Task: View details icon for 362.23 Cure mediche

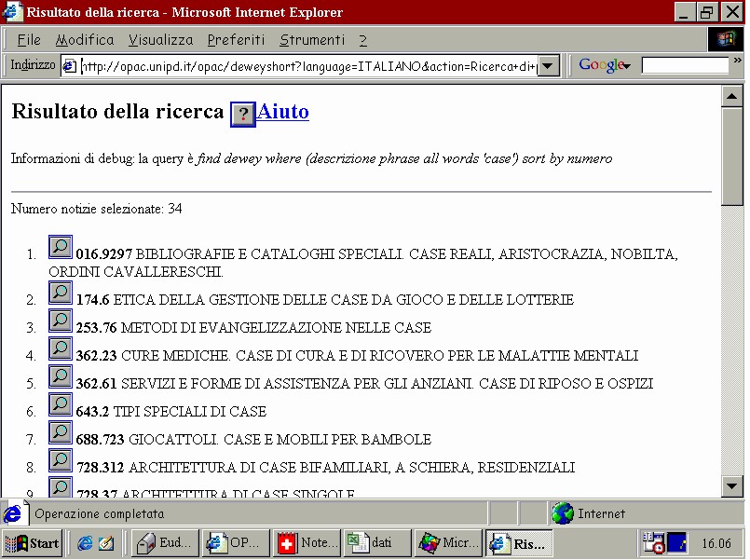Action: click(61, 348)
